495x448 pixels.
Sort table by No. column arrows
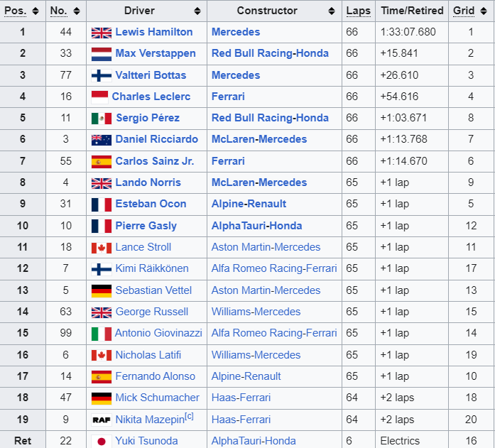click(x=77, y=11)
